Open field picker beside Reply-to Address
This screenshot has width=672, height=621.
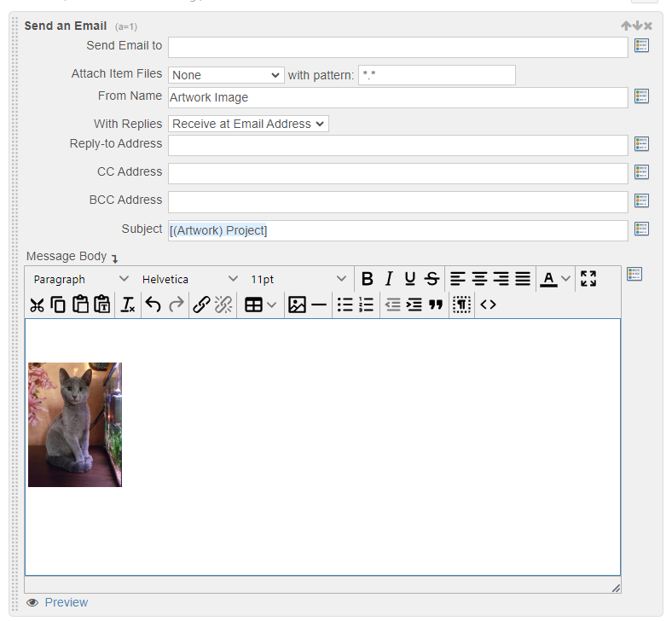[641, 144]
